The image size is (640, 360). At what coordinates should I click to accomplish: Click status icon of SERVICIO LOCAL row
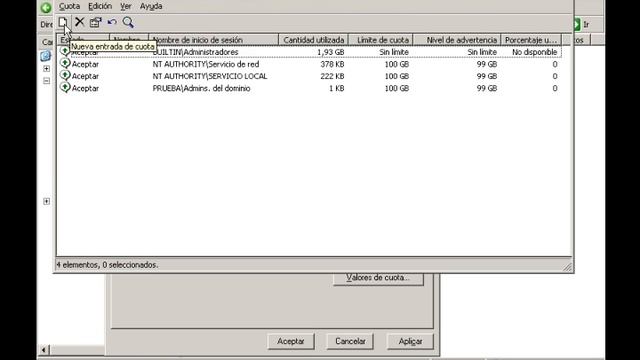tap(65, 76)
